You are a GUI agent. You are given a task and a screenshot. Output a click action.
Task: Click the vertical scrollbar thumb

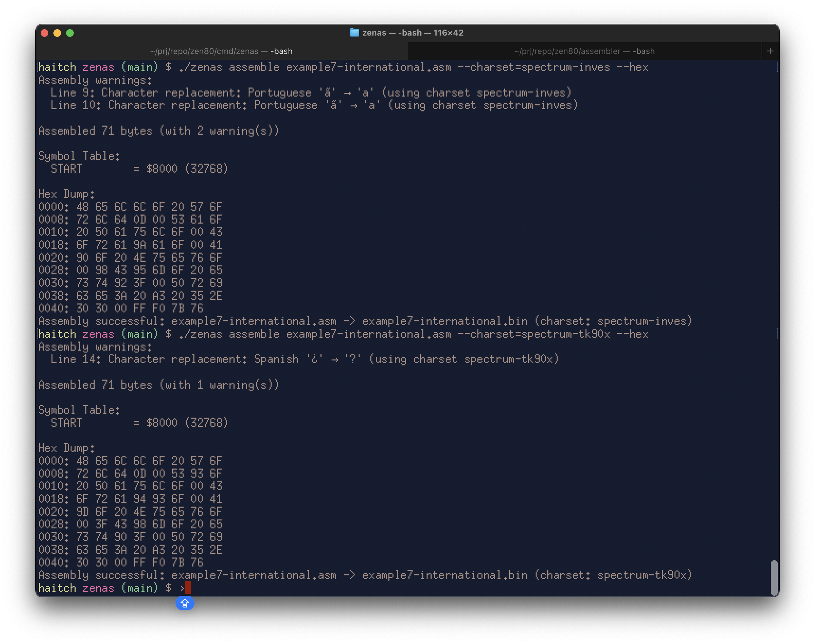coord(774,578)
